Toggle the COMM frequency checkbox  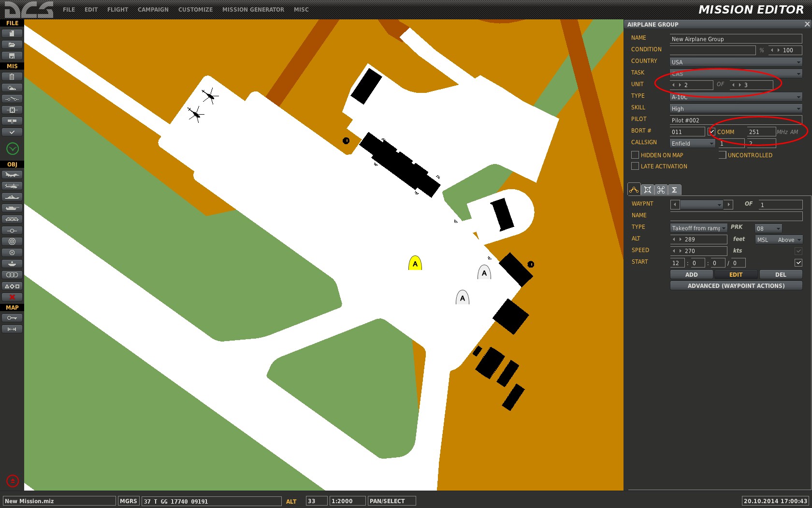[712, 132]
